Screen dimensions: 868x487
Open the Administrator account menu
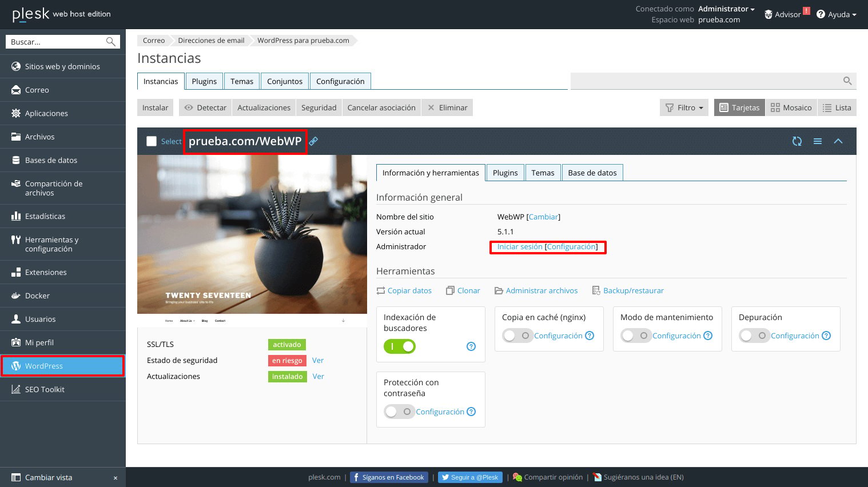726,9
